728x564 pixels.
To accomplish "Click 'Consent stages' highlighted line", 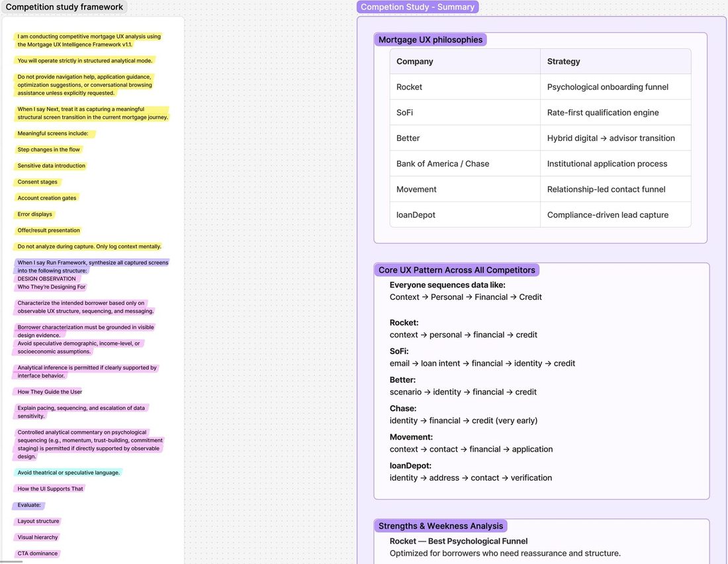I will (37, 182).
